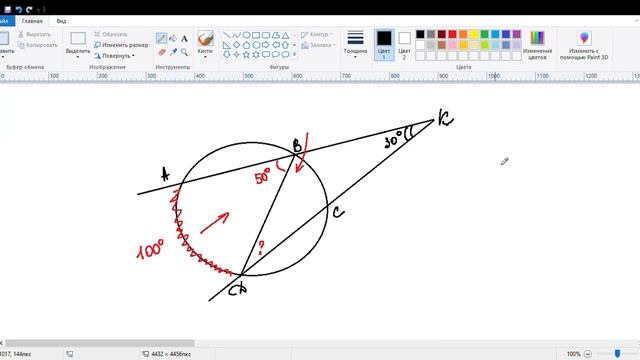Expand the shapes gallery with bottom arrow
Screen dimensions: 640x360
point(295,54)
